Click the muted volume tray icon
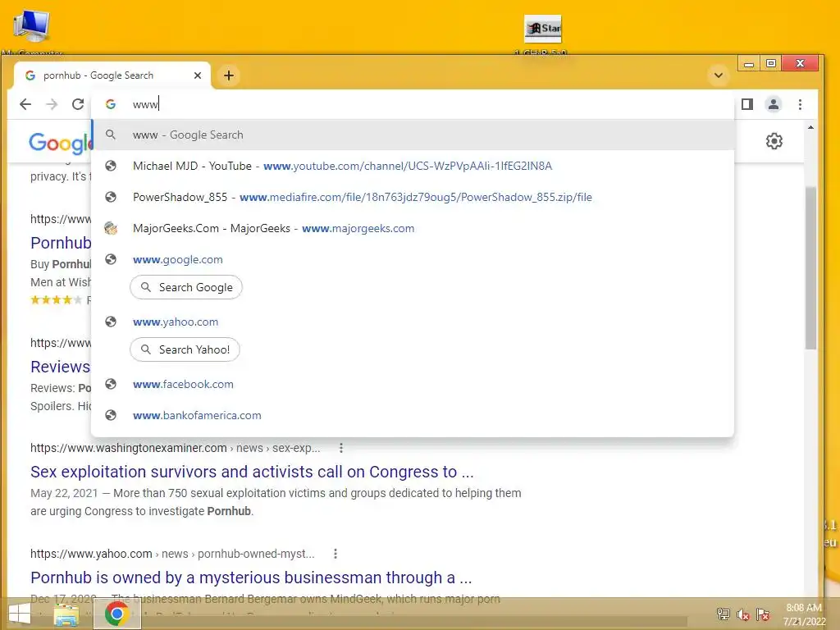The height and width of the screenshot is (630, 840). pyautogui.click(x=743, y=614)
